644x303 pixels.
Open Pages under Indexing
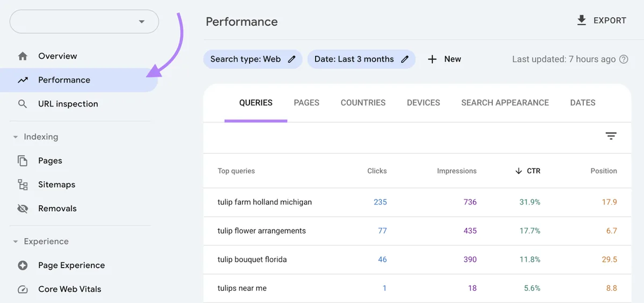click(x=50, y=161)
